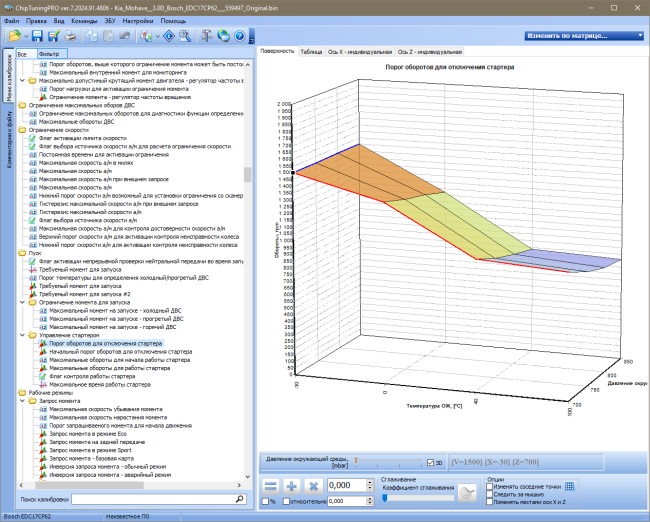Click the equals set-value button

(x=271, y=486)
